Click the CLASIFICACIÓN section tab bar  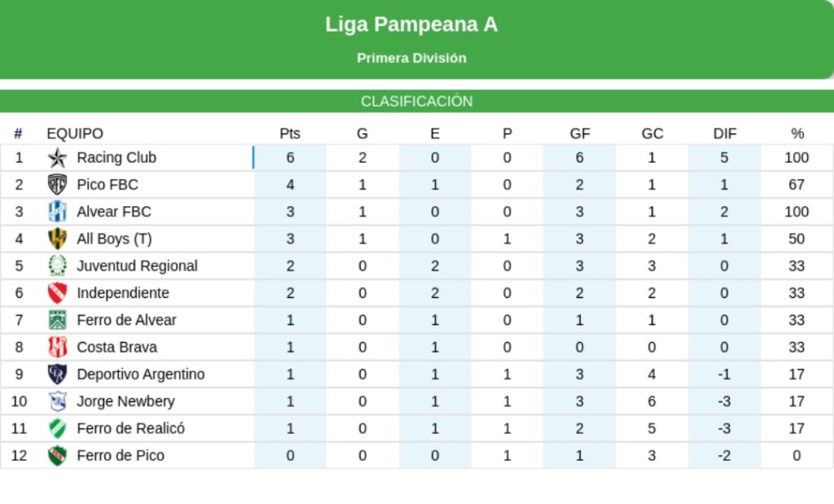tap(417, 102)
